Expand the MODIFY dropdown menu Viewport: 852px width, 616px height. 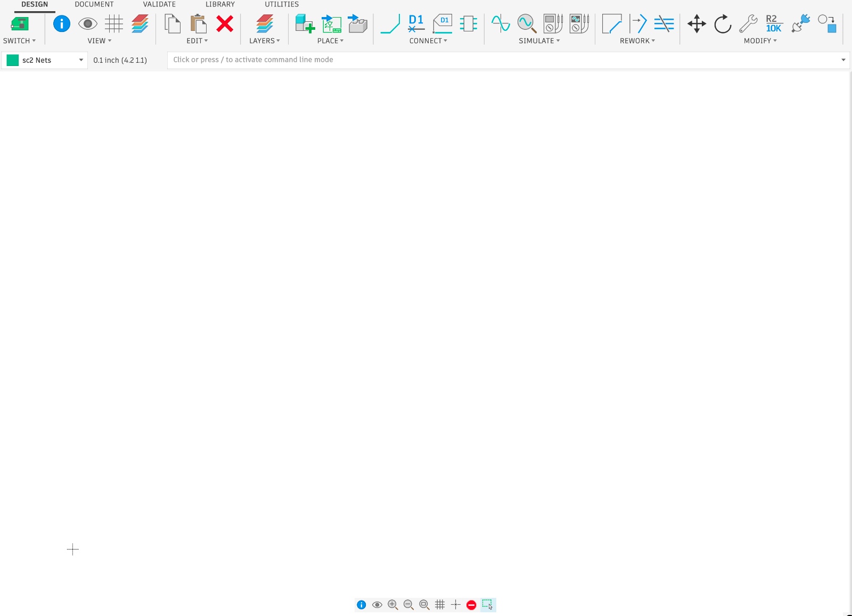(x=760, y=41)
